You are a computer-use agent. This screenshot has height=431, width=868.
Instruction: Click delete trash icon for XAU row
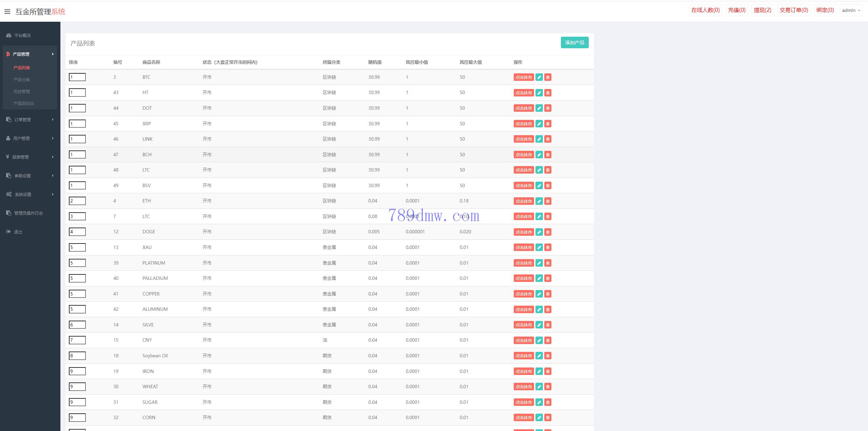click(x=547, y=248)
